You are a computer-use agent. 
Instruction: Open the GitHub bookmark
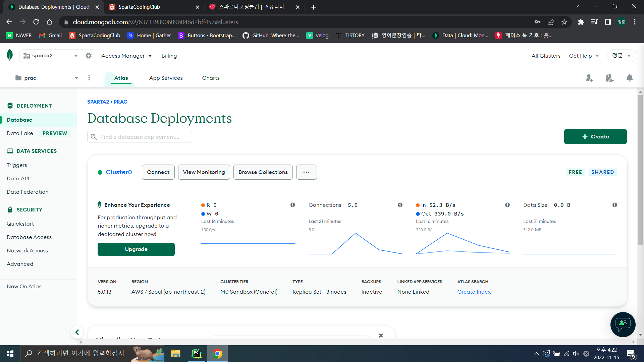[x=271, y=36]
